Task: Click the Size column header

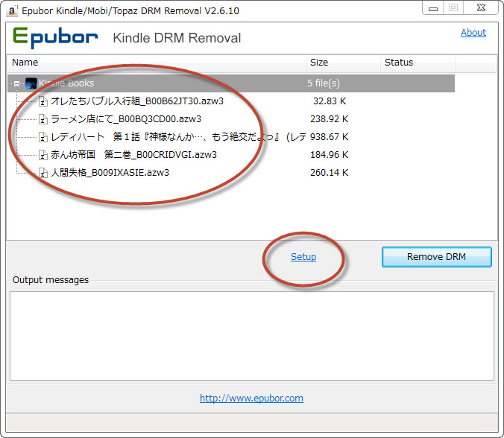Action: (343, 63)
